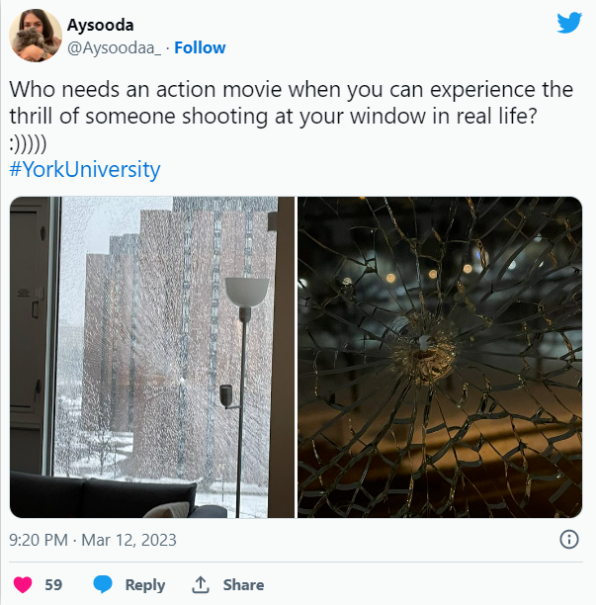Open the @Aysoodaa_ handle link
596x605 pixels.
tap(114, 48)
